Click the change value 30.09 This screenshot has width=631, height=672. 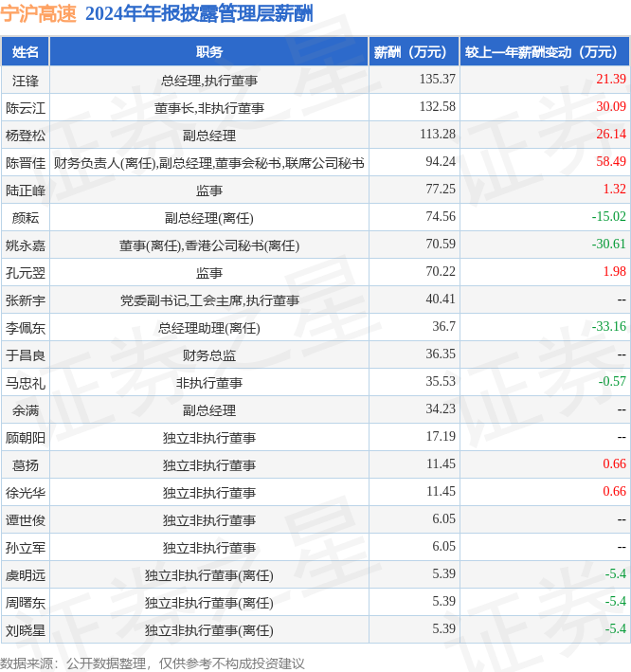(611, 106)
